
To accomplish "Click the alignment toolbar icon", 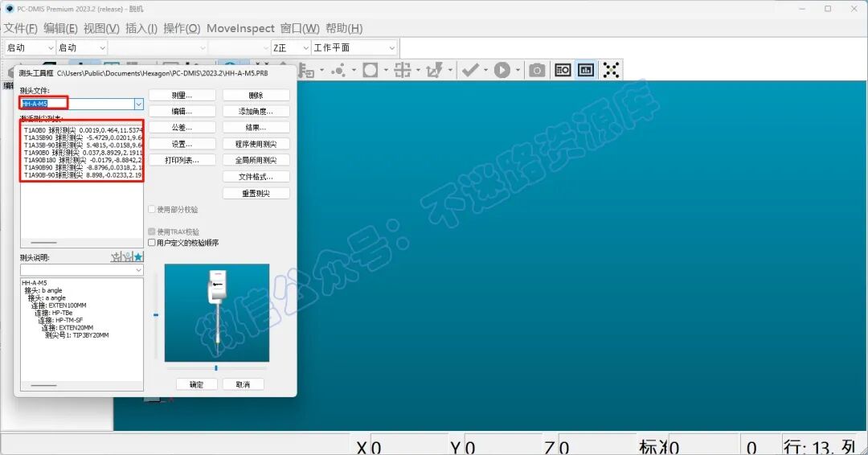I will 305,70.
